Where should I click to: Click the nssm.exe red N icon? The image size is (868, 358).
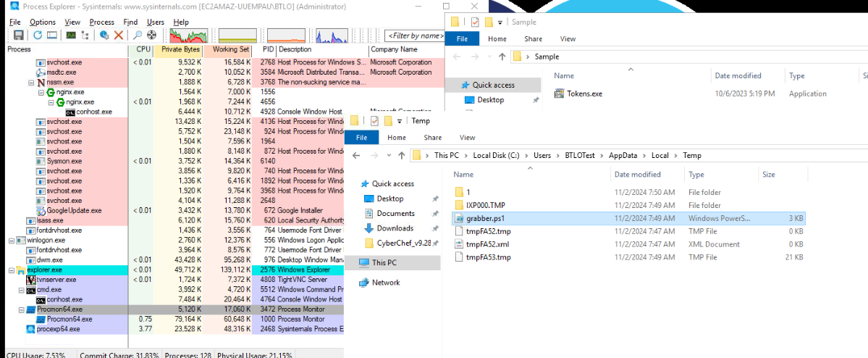coord(41,82)
